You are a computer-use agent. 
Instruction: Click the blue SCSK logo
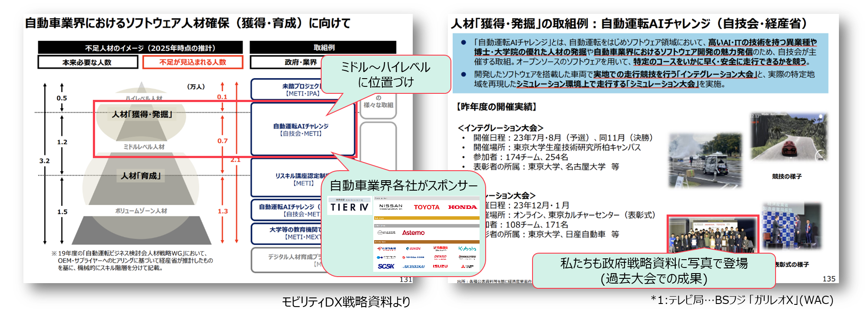coord(386,266)
